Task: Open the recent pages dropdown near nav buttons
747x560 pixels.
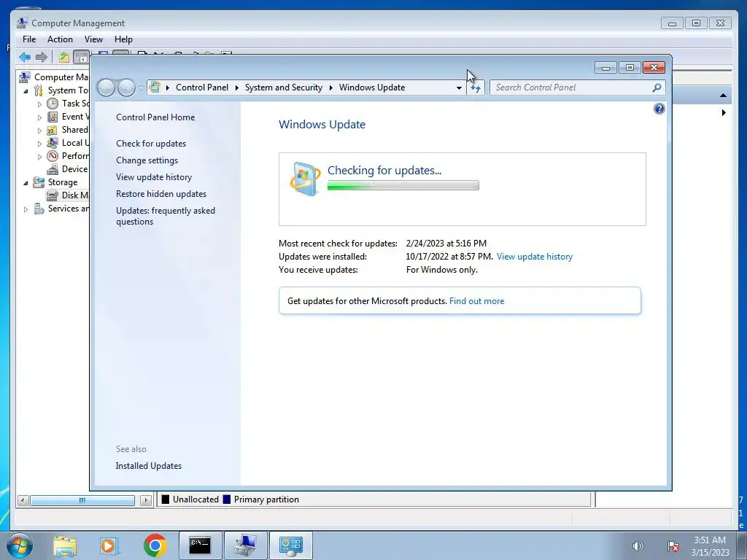Action: 141,88
